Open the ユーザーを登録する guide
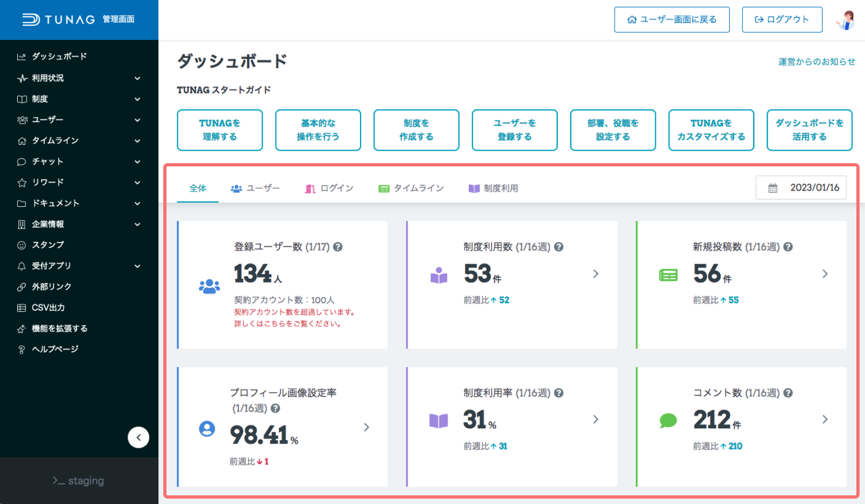This screenshot has height=504, width=865. click(x=515, y=130)
